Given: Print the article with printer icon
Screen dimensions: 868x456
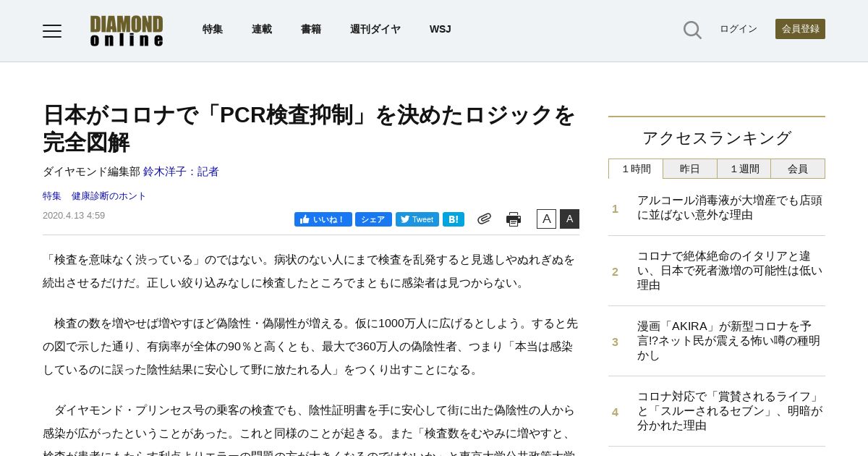Looking at the screenshot, I should 514,219.
